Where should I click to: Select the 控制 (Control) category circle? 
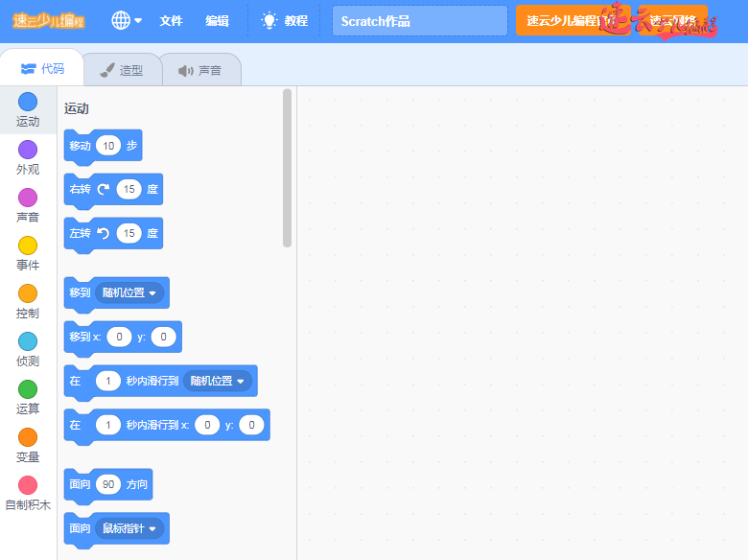point(28,293)
